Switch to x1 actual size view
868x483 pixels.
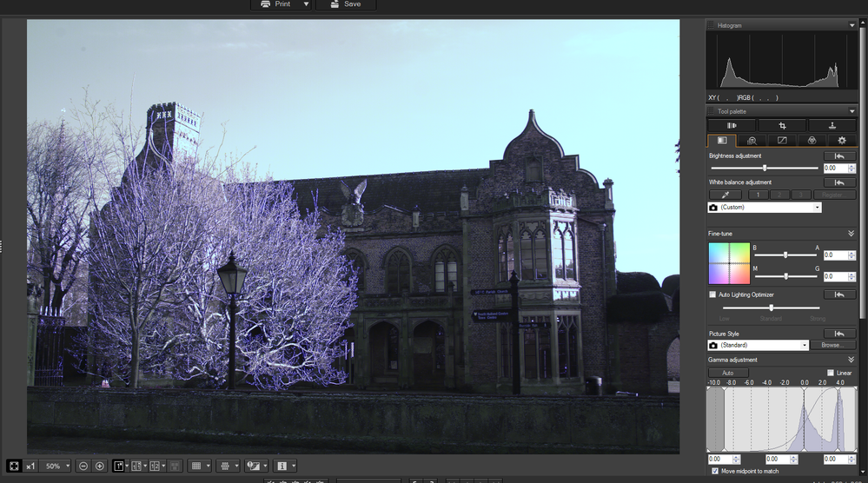30,466
